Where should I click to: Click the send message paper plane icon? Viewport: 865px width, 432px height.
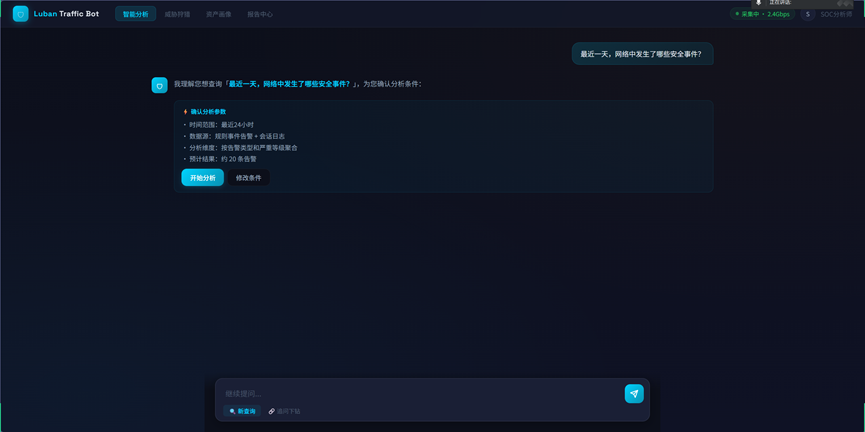pos(634,393)
